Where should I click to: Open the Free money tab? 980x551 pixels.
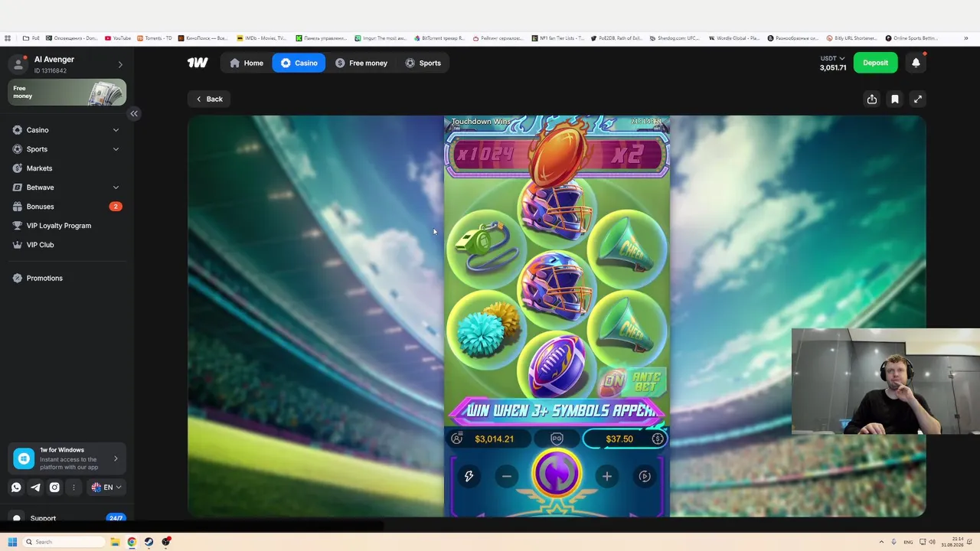point(361,63)
